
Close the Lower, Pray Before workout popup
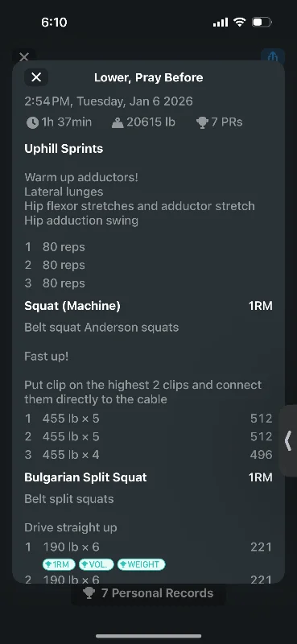(36, 77)
